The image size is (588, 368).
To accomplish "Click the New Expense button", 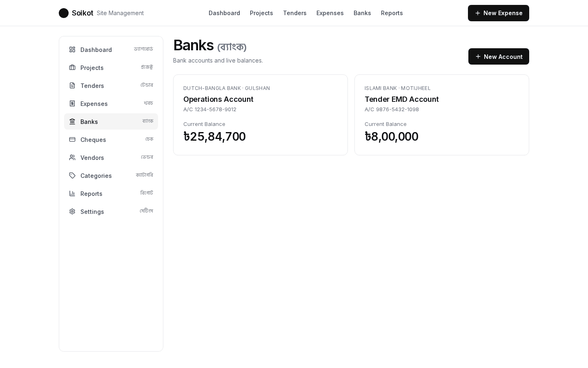I will click(499, 13).
